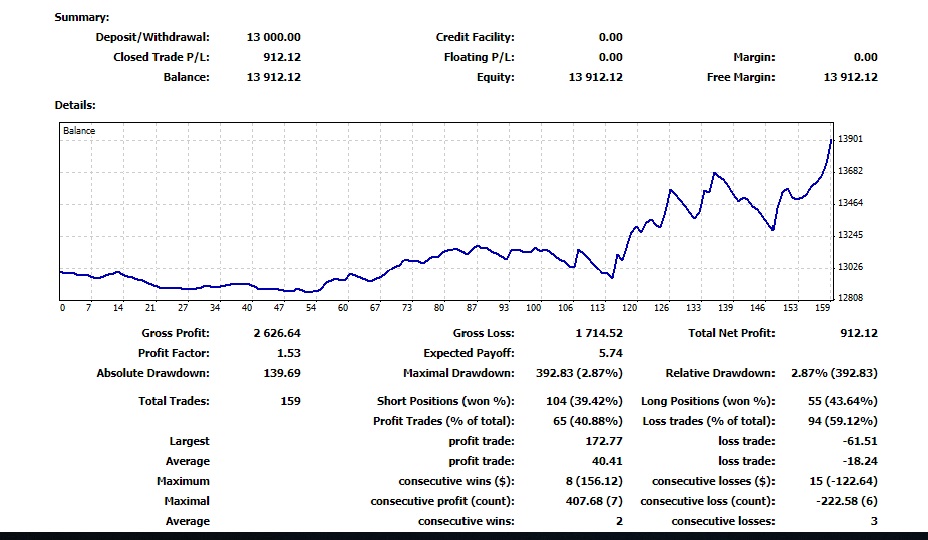Click the Balance legend inside the chart
The height and width of the screenshot is (540, 928).
(x=79, y=130)
